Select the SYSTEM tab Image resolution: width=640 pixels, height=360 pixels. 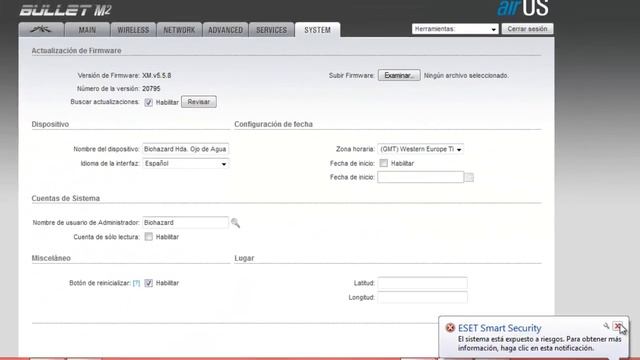(x=318, y=30)
